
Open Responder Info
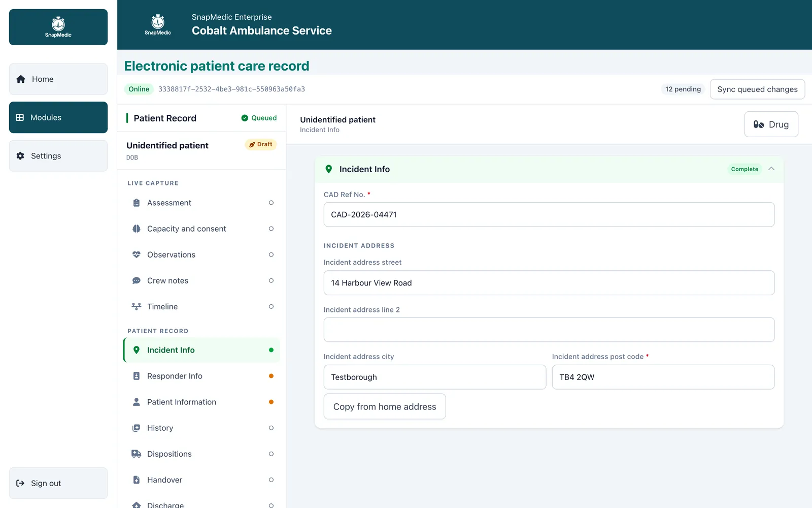202,376
